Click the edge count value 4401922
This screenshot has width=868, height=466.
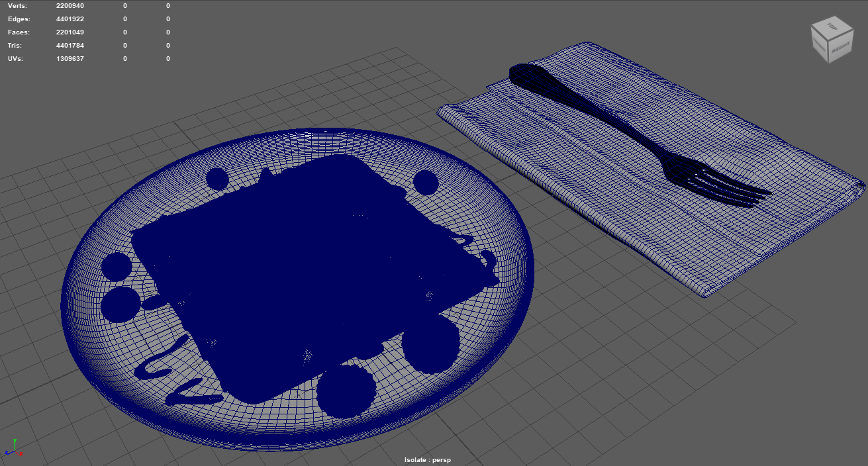tap(70, 19)
